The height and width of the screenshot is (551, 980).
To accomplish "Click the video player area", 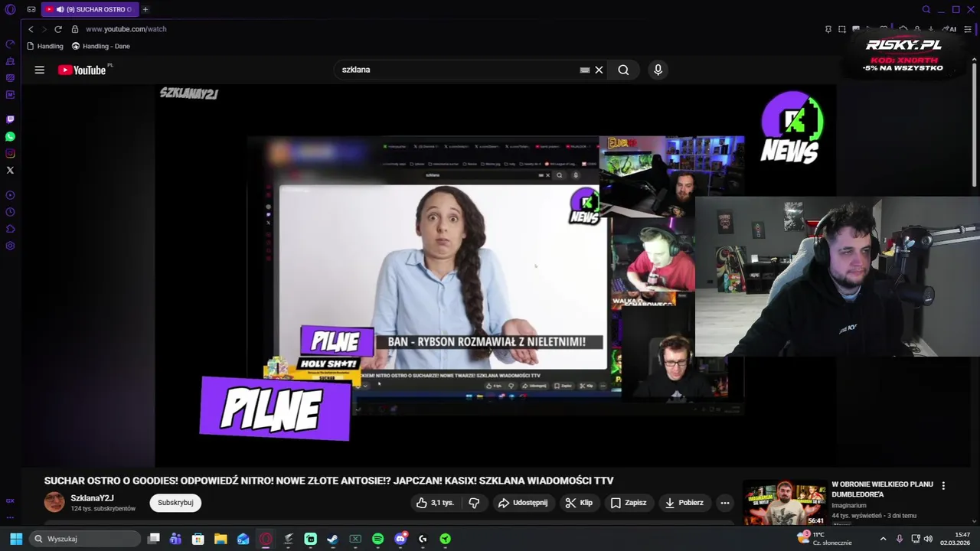I will [x=495, y=275].
